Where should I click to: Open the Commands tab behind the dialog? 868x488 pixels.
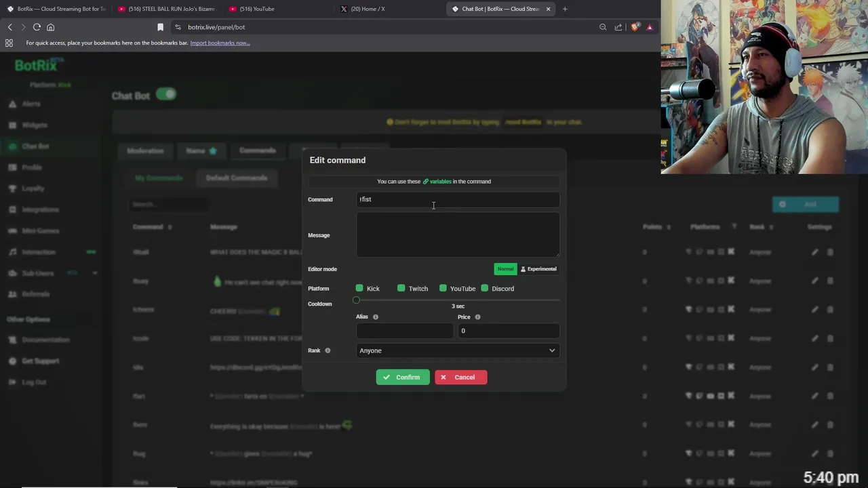258,150
